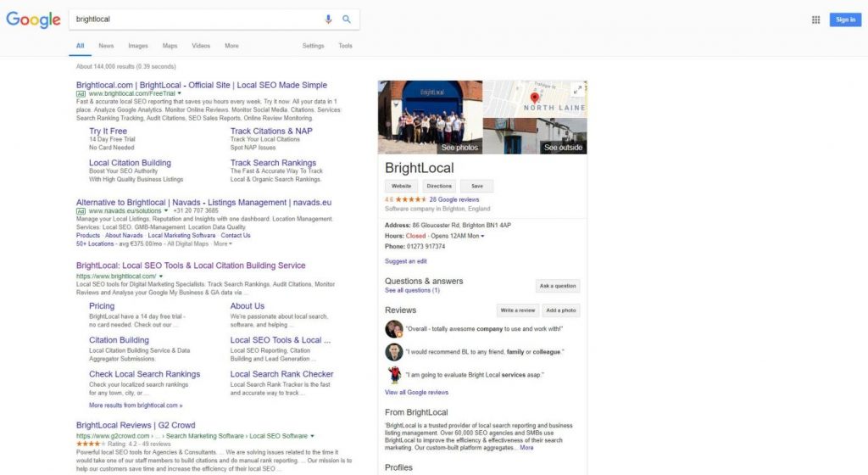Expand 'More' in From BrightLocal description
Image resolution: width=868 pixels, height=475 pixels.
coord(526,447)
